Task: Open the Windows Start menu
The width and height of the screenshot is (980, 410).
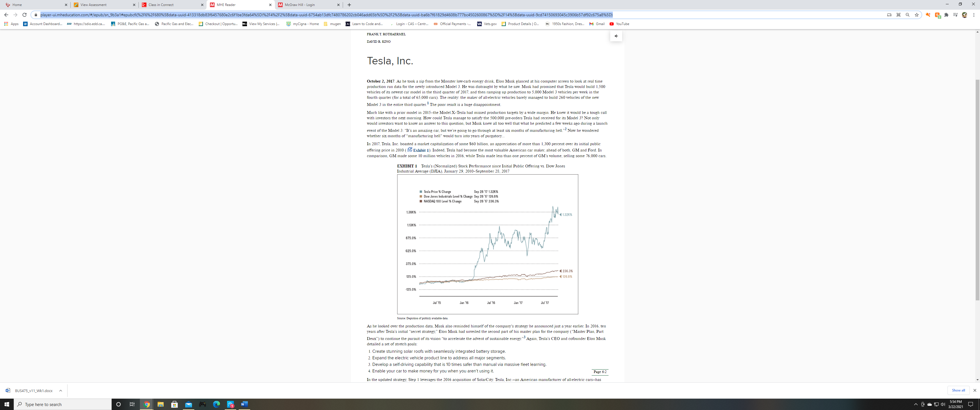Action: (x=7, y=404)
